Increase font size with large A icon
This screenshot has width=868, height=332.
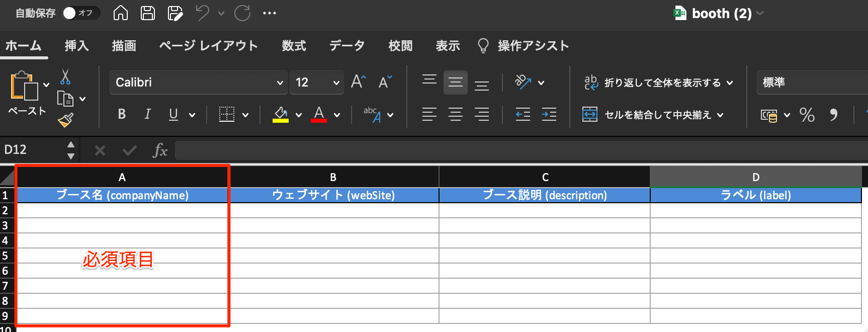click(359, 81)
